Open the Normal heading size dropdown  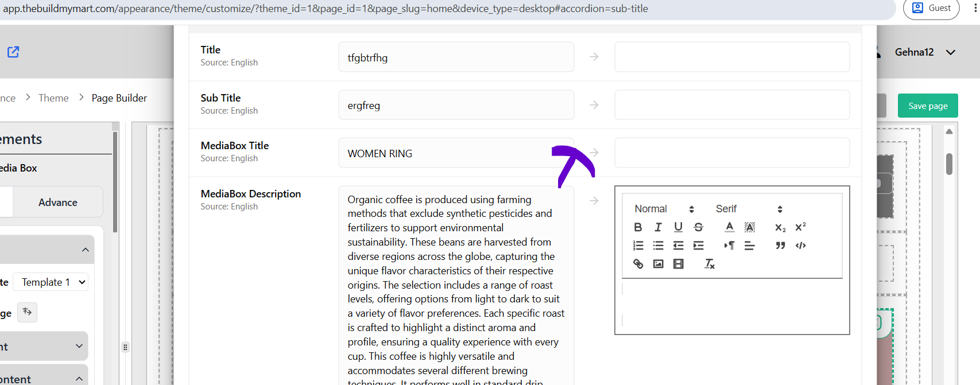click(664, 209)
